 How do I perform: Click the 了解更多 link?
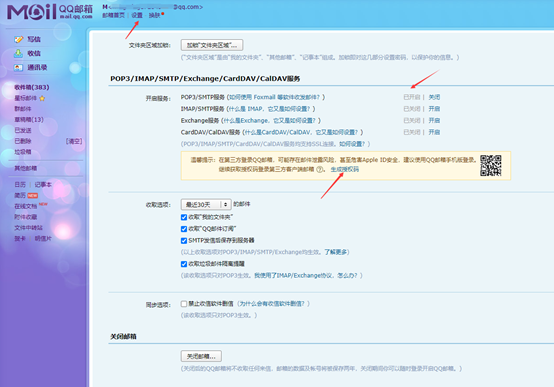336,252
